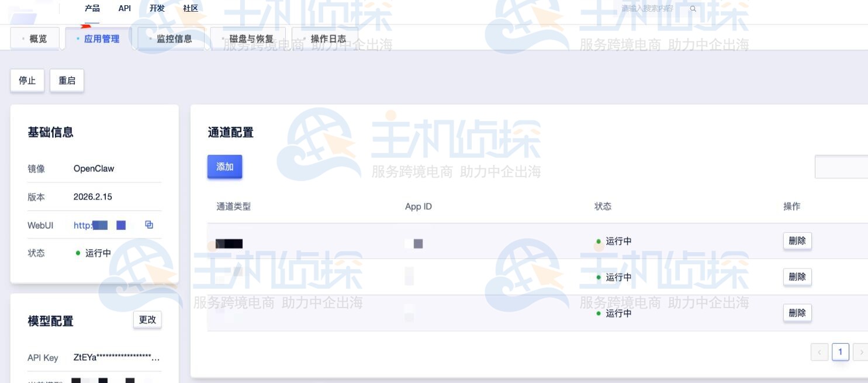Open the 监控信息 tab
Image resolution: width=868 pixels, height=383 pixels.
point(174,39)
